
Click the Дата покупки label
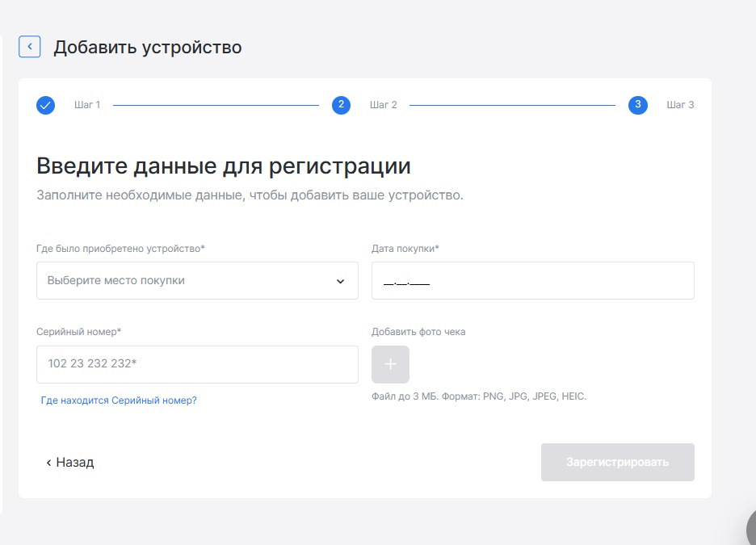point(405,249)
